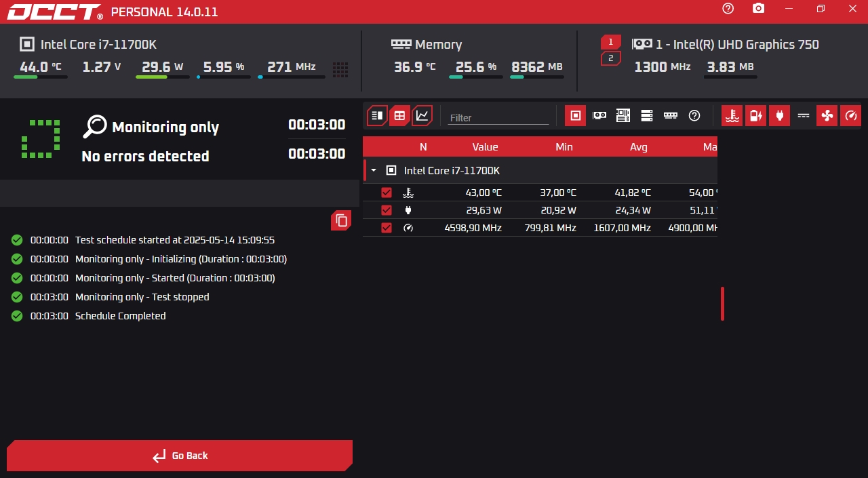Screen dimensions: 868x478
Task: Sort the table by the Avg column
Action: pos(639,147)
